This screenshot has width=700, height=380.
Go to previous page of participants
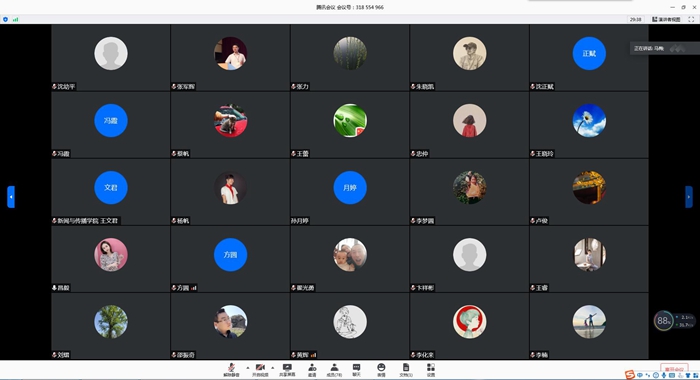point(11,197)
